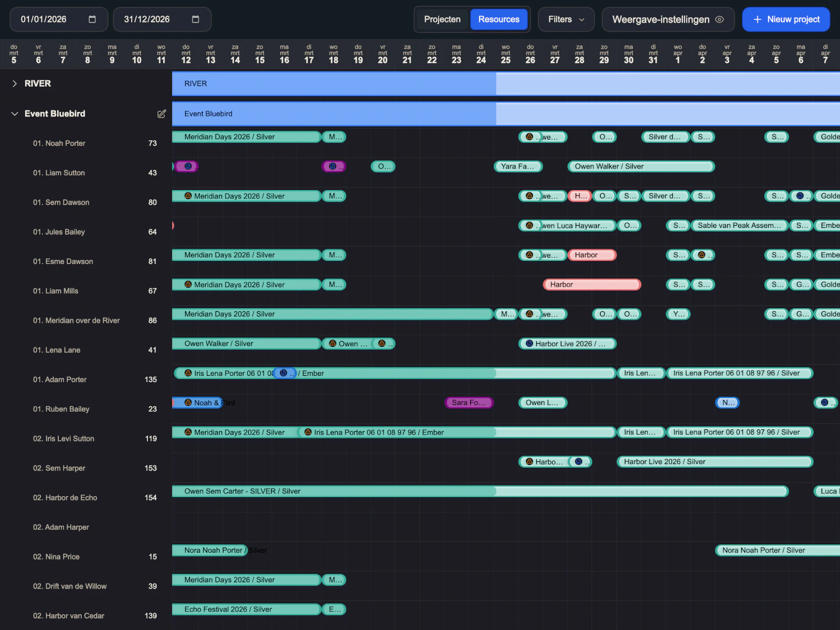
Task: Click the purple booking icon in Liam Sutton's row
Action: (187, 166)
